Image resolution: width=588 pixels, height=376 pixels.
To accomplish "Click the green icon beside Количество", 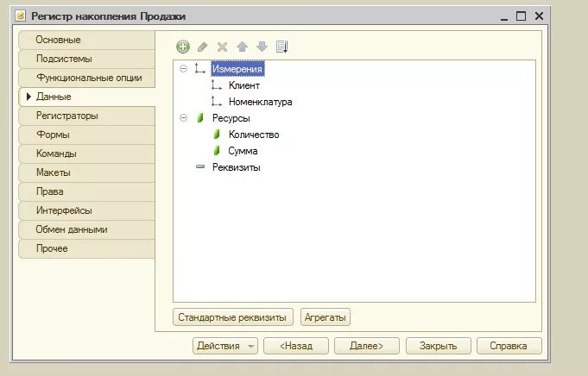I will click(217, 134).
